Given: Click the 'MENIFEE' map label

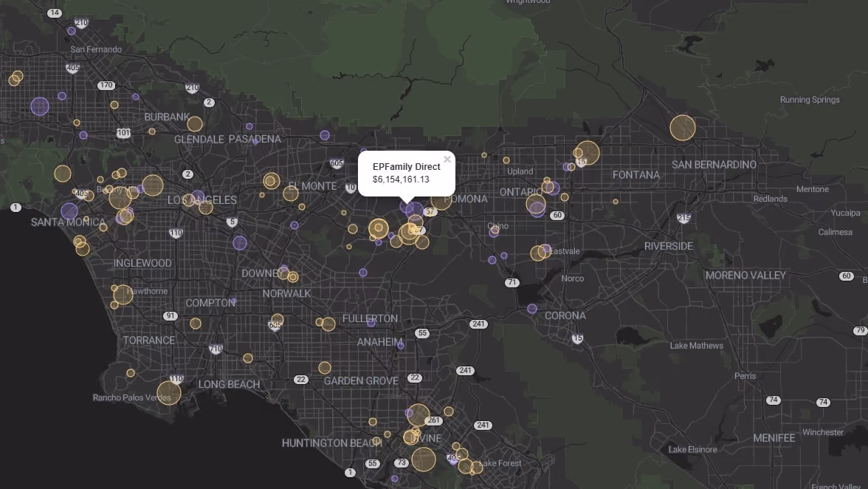Looking at the screenshot, I should 774,437.
